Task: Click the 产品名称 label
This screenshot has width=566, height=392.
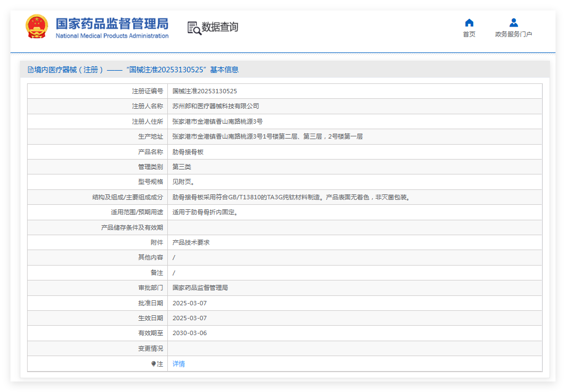Action: pyautogui.click(x=151, y=152)
